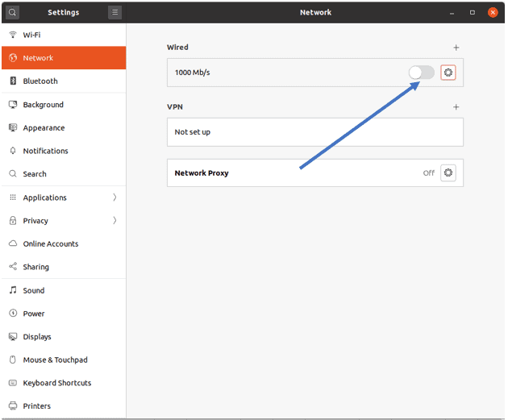Select the Bluetooth settings panel

click(x=64, y=81)
